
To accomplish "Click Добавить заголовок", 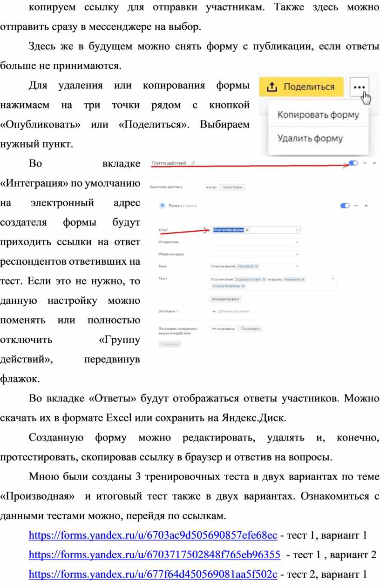I will [231, 311].
